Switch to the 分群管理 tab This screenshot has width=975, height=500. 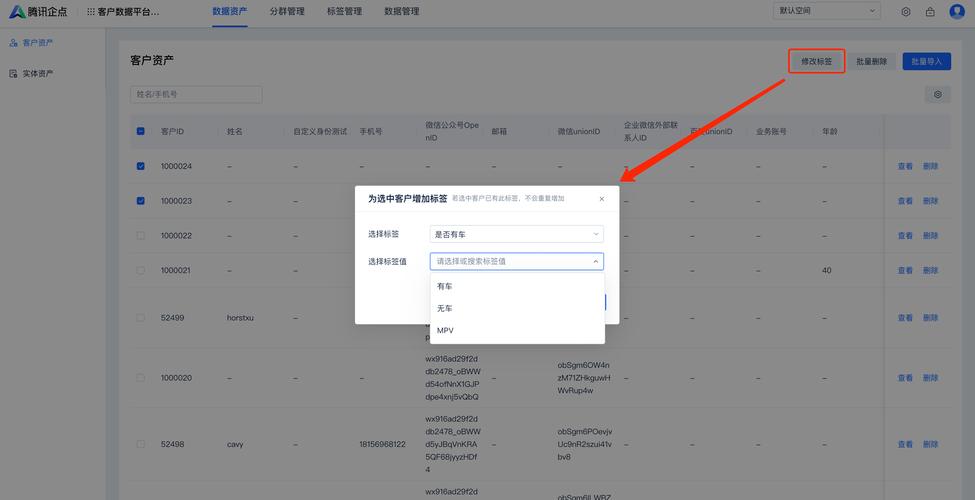pyautogui.click(x=287, y=11)
